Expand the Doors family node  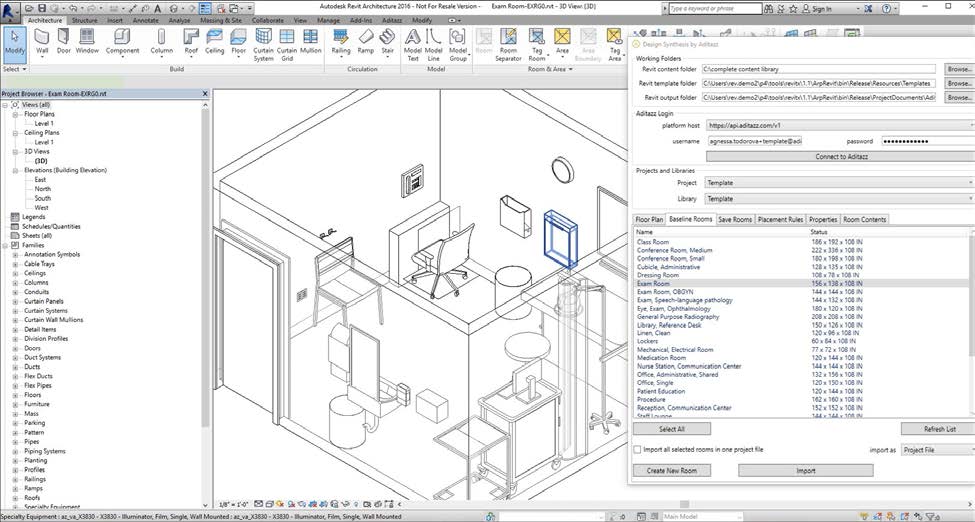(15, 348)
